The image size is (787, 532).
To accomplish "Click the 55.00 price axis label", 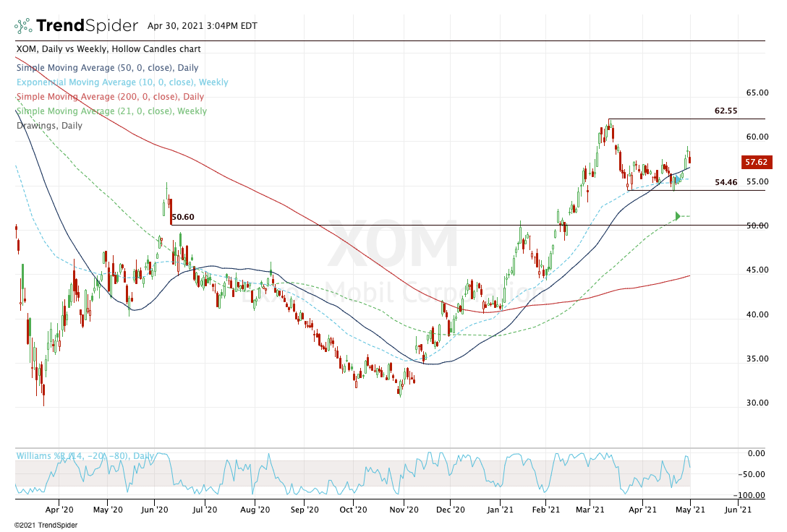I will coord(757,181).
